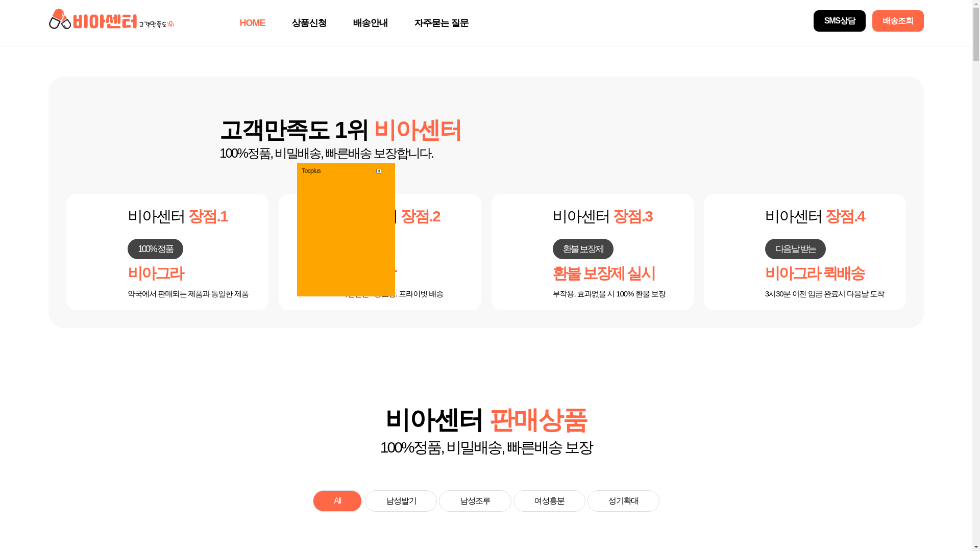Click the 비아그라 퀵배송 text
The height and width of the screenshot is (551, 980).
pos(815,273)
